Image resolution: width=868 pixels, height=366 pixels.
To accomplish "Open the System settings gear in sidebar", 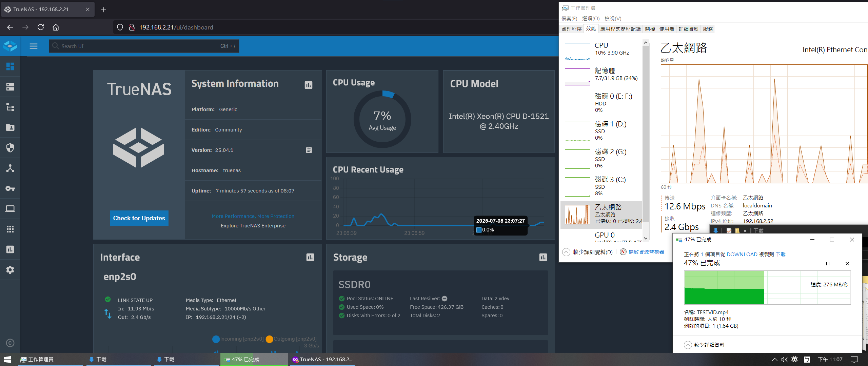I will pos(10,270).
